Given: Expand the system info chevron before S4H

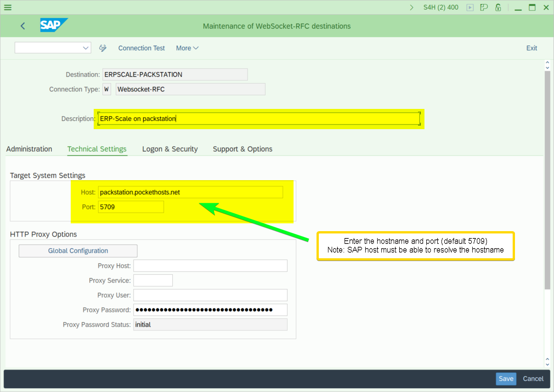Looking at the screenshot, I should [412, 7].
